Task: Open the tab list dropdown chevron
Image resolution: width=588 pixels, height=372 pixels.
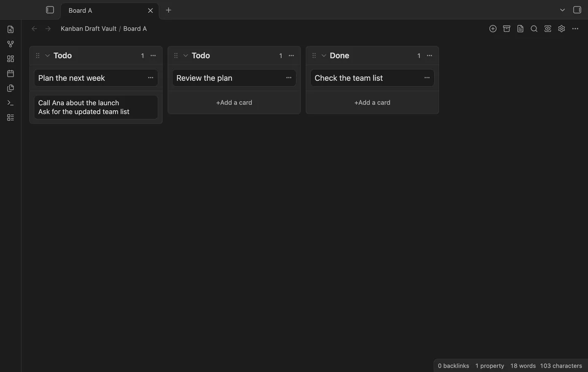Action: 563,10
